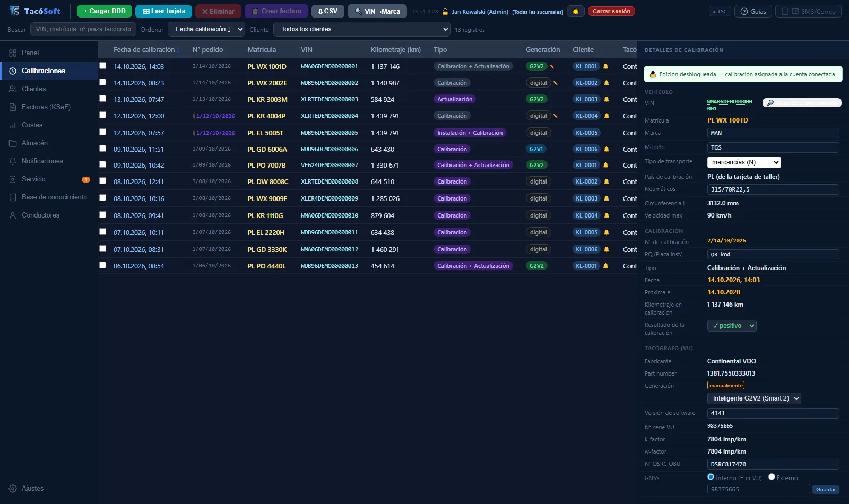Open the Panel sidebar icon
The width and height of the screenshot is (849, 504).
coord(13,53)
